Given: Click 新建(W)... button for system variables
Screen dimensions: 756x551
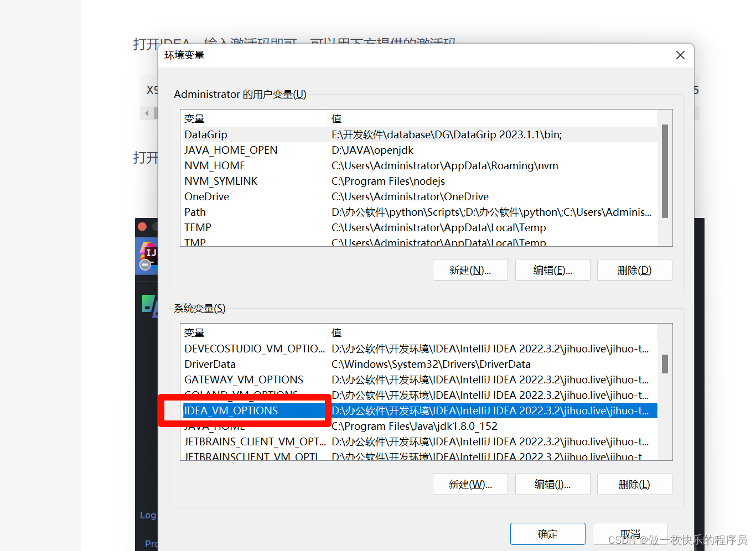Looking at the screenshot, I should [x=470, y=485].
